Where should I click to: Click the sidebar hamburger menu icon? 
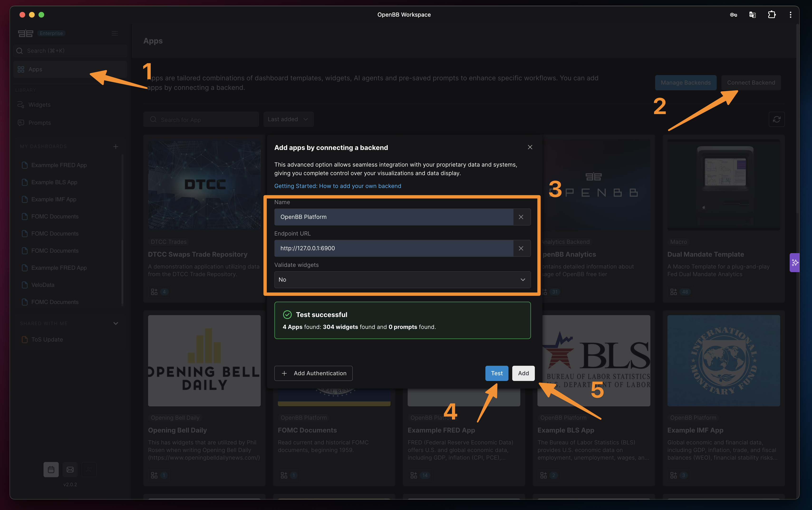coord(115,33)
